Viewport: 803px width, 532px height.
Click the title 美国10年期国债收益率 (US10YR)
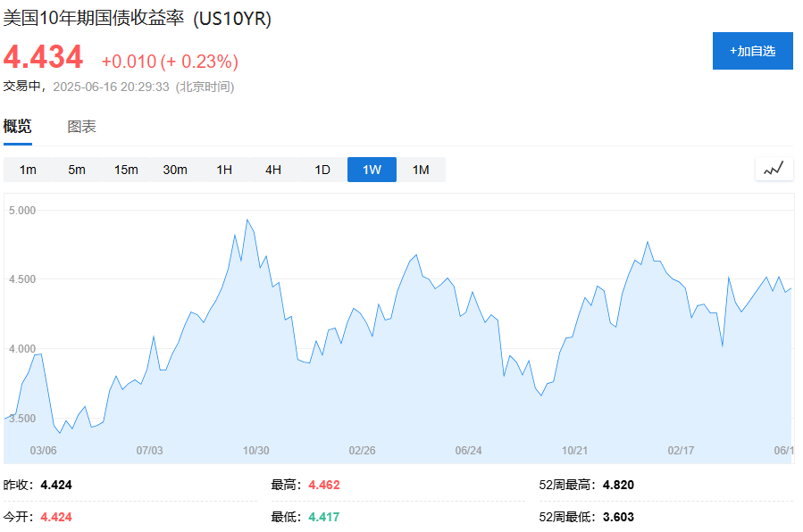click(x=138, y=19)
